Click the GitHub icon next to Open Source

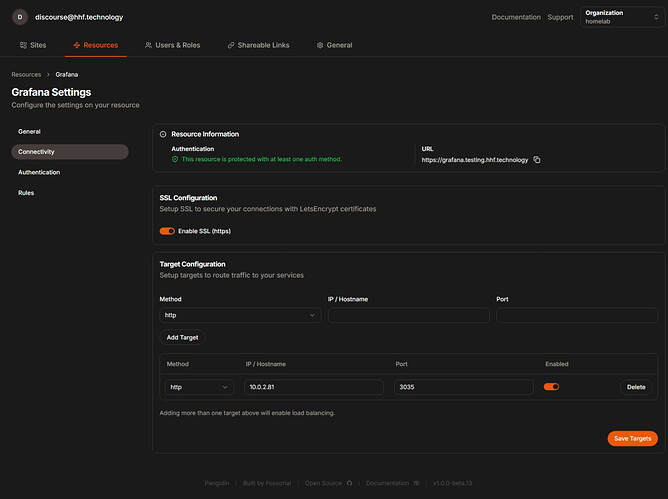coord(349,483)
